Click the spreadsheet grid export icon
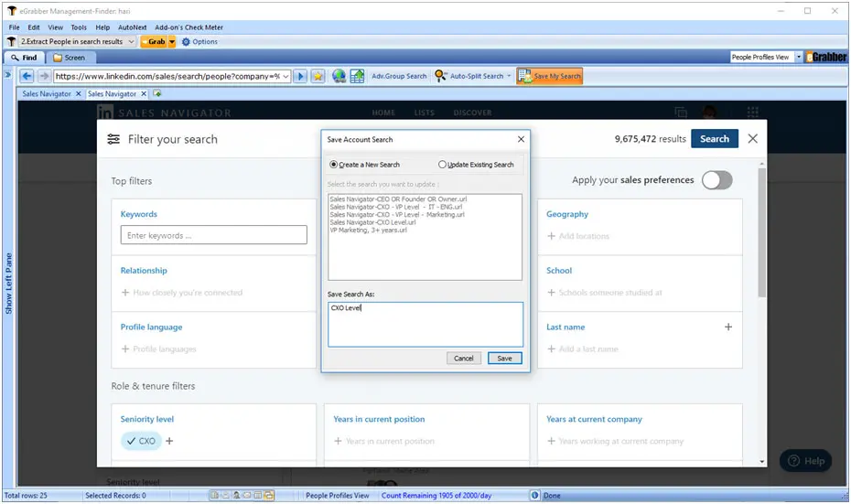This screenshot has width=851, height=504. tap(357, 77)
